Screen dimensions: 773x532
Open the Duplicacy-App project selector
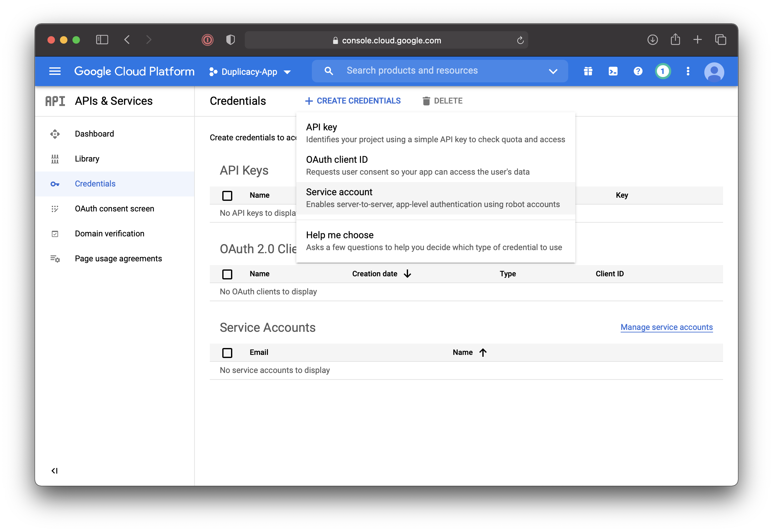click(x=250, y=72)
